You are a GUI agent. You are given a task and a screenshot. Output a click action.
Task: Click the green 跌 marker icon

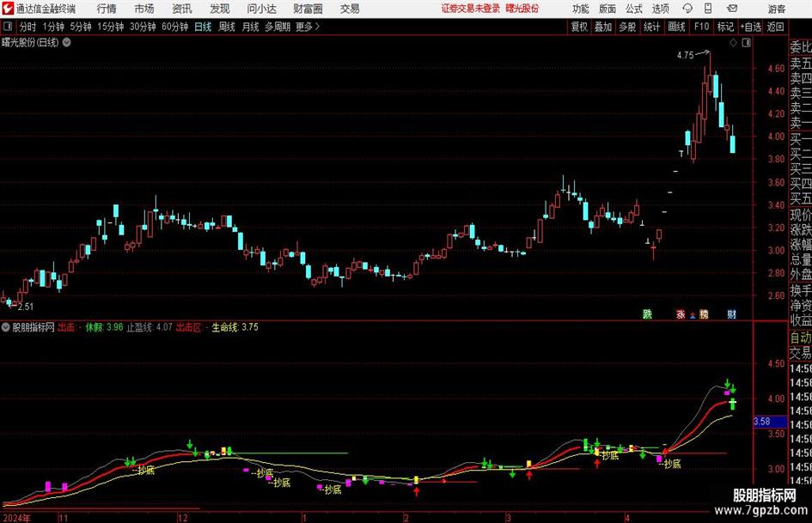pos(647,314)
